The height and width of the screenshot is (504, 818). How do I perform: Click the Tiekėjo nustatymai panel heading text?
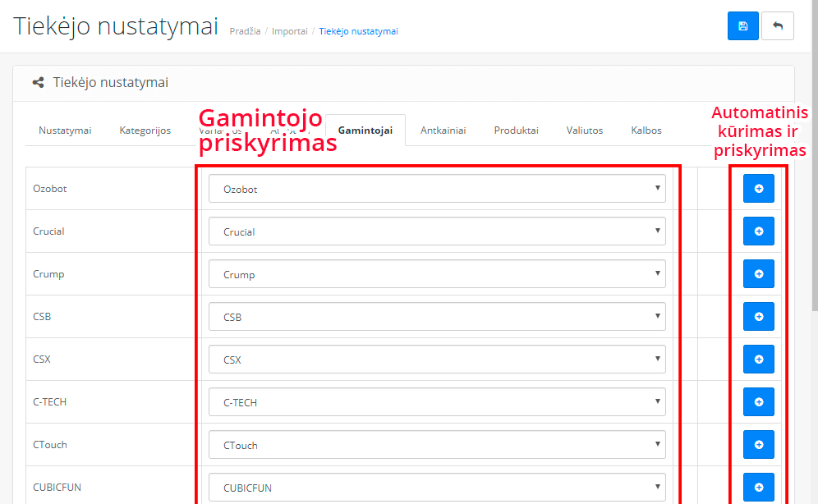pos(111,82)
